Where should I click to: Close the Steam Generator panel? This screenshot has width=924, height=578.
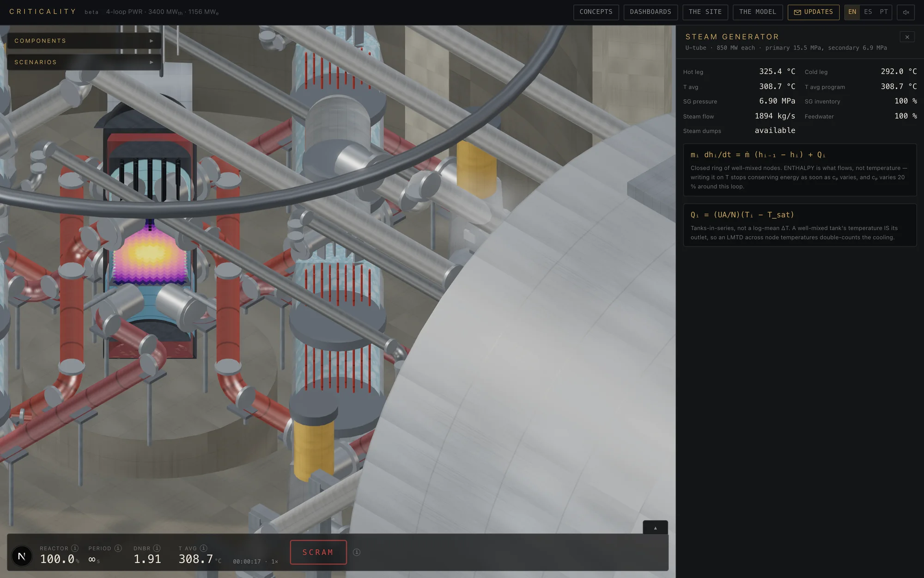point(907,37)
